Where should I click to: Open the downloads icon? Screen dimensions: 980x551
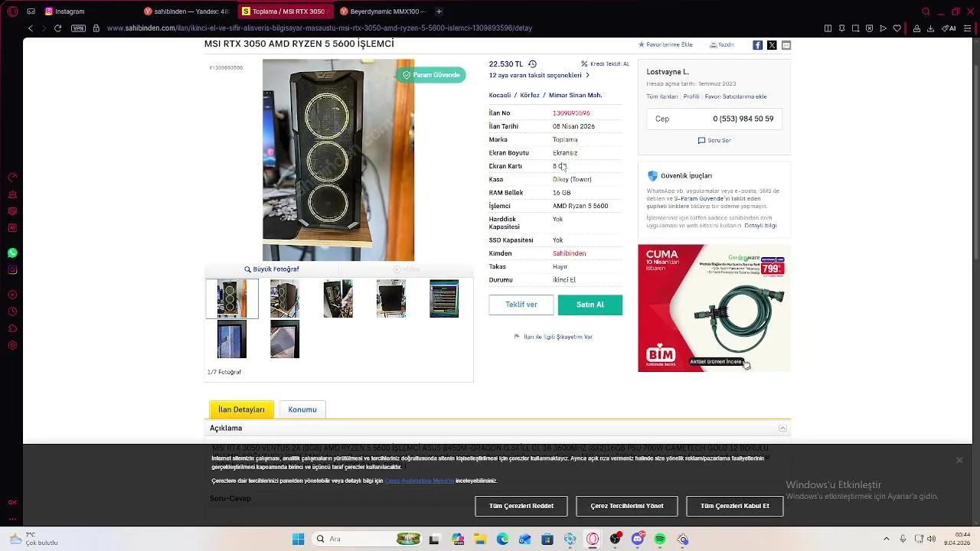click(930, 28)
